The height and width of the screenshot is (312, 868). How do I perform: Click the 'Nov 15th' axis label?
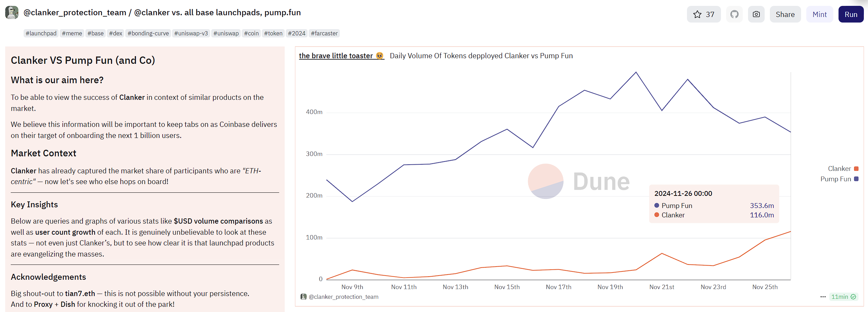pyautogui.click(x=507, y=287)
